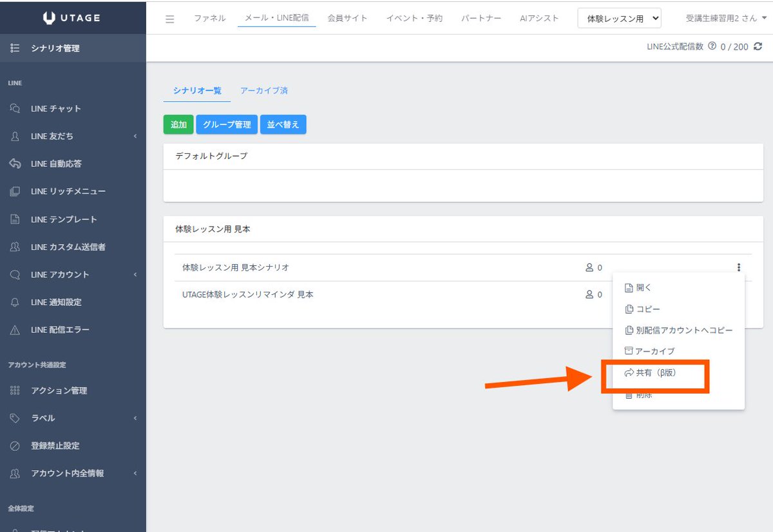
Task: Click the green 追加 button
Action: 178,124
